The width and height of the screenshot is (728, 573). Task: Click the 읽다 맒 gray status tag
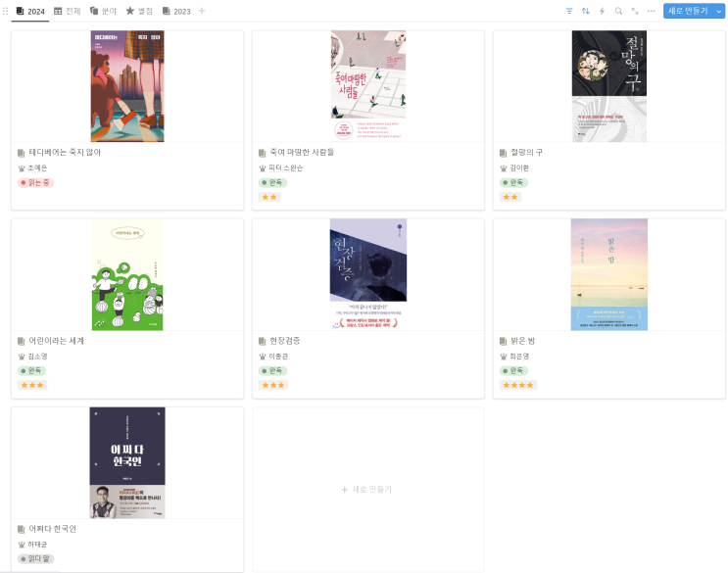coord(35,558)
